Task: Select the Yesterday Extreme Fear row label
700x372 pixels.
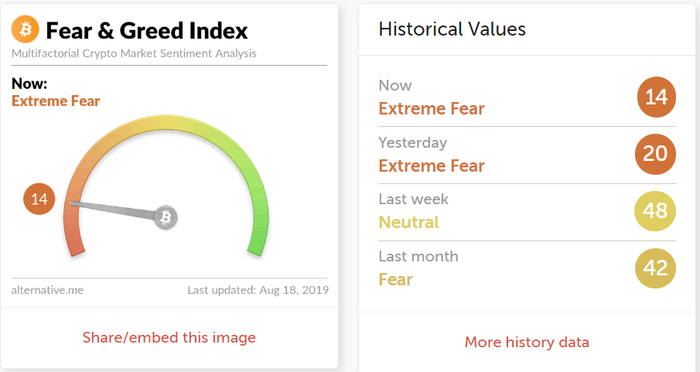Action: pyautogui.click(x=431, y=166)
